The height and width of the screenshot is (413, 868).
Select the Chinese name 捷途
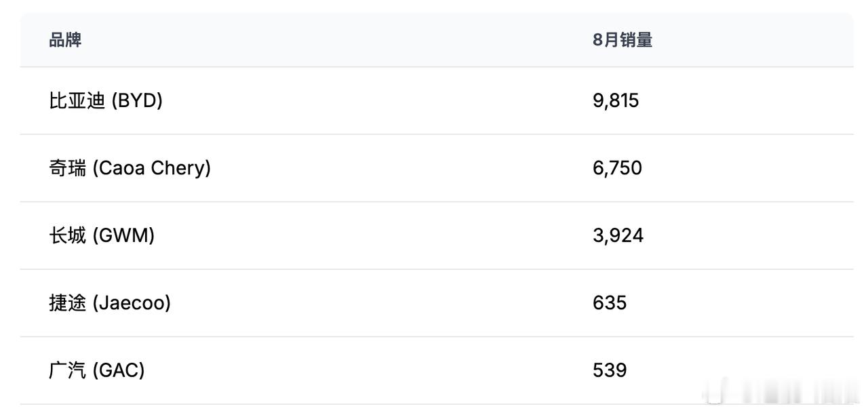tap(68, 302)
